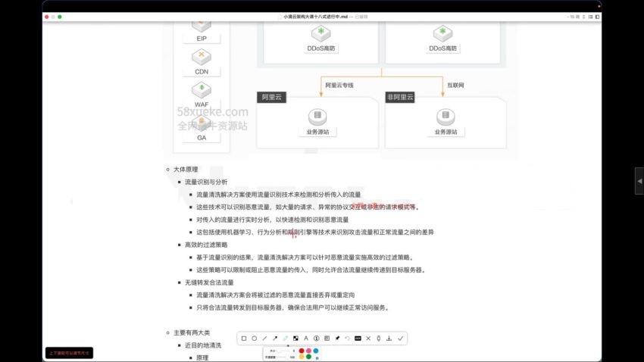Click the 业务源站 icon under 非阿里云

click(x=445, y=117)
